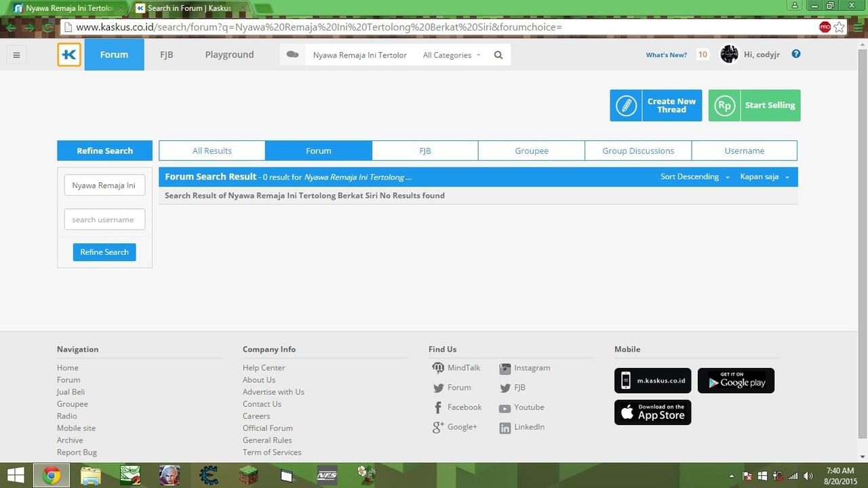Open the Report Bug footer link
This screenshot has height=488, width=868.
[x=77, y=452]
